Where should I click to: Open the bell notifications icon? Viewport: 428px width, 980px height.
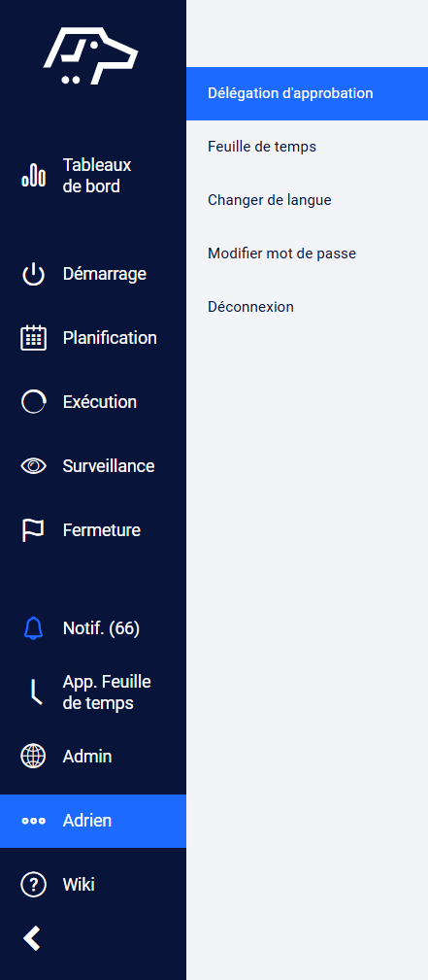coord(34,628)
